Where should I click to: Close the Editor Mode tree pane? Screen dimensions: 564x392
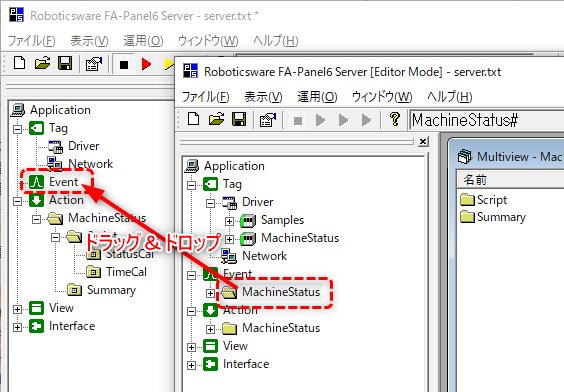click(x=423, y=142)
